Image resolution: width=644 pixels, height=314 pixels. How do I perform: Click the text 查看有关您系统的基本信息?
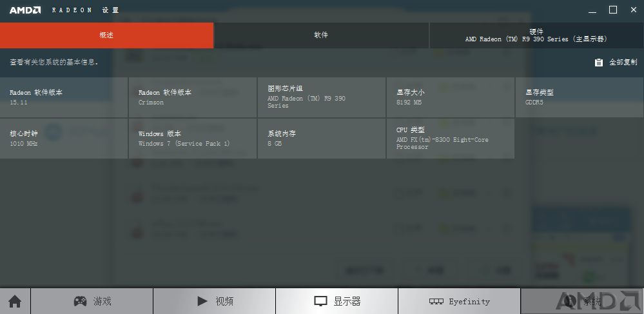point(54,63)
